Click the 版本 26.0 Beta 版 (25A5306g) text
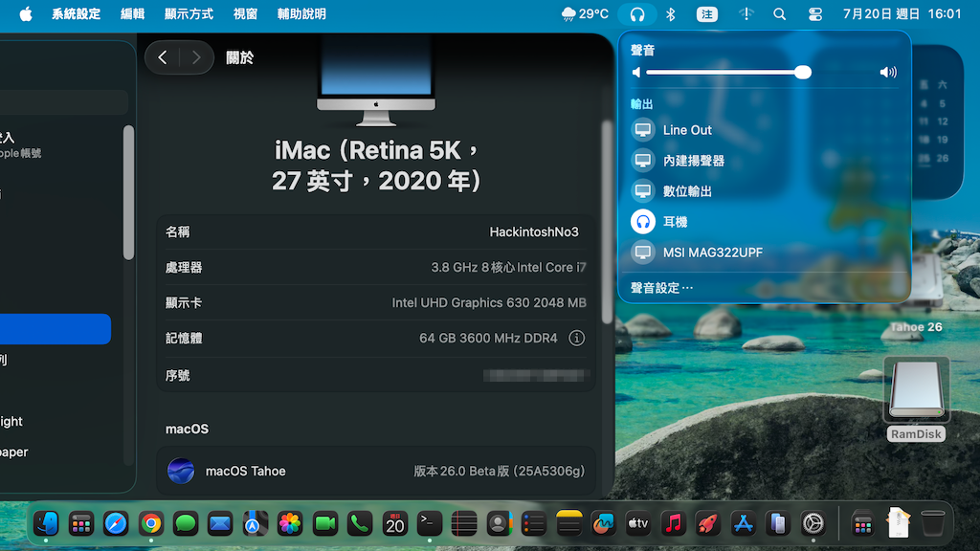The image size is (980, 551). (x=499, y=471)
